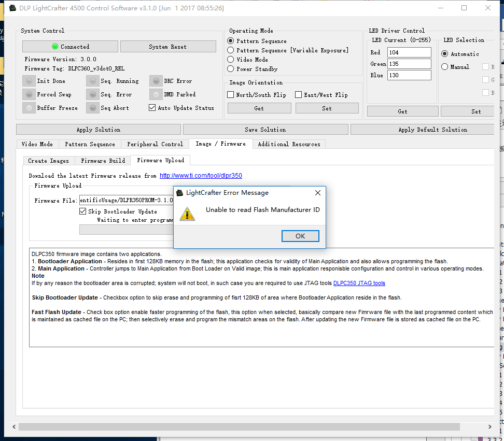Click the 'Waiting to enter' status text
504x441 pixels.
click(x=135, y=220)
